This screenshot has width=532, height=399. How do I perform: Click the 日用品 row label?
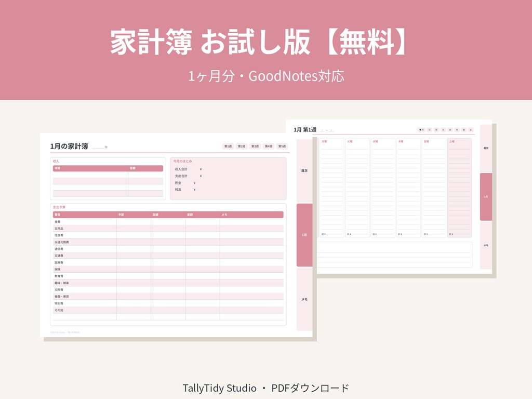click(59, 229)
